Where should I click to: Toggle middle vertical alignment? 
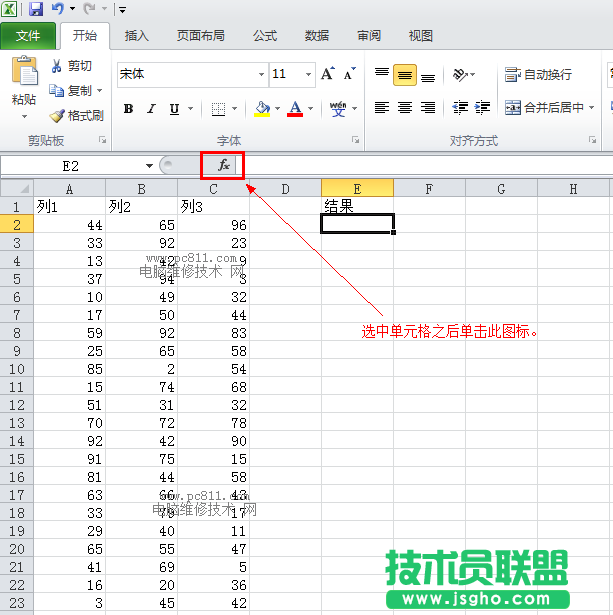[x=405, y=75]
